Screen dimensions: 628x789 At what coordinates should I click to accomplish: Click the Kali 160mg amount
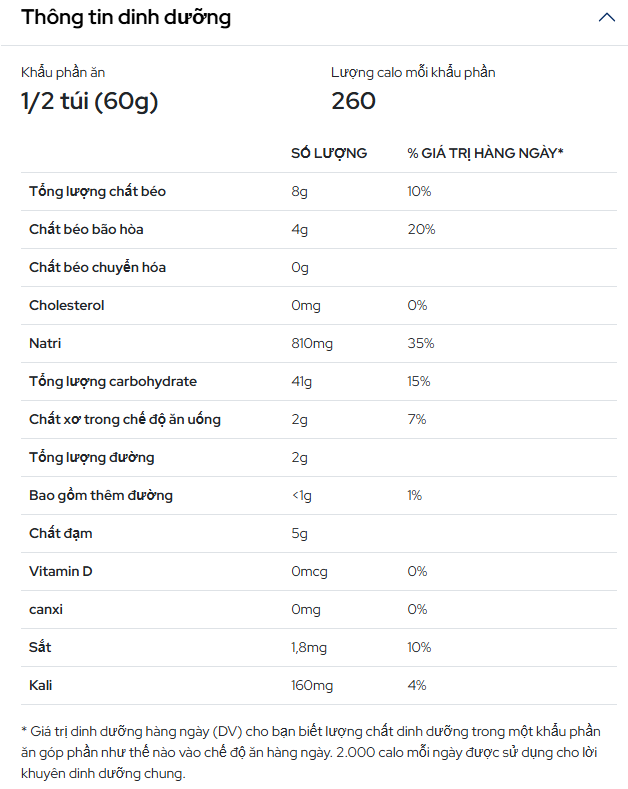click(x=312, y=685)
